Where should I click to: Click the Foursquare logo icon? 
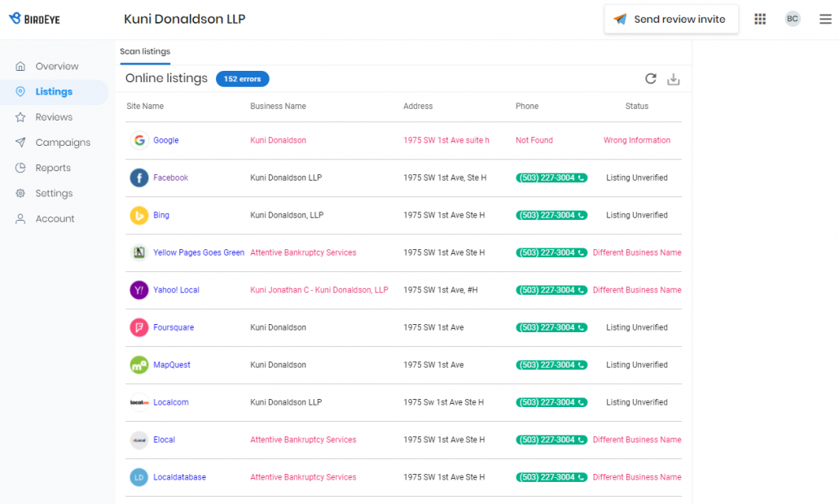coord(139,327)
